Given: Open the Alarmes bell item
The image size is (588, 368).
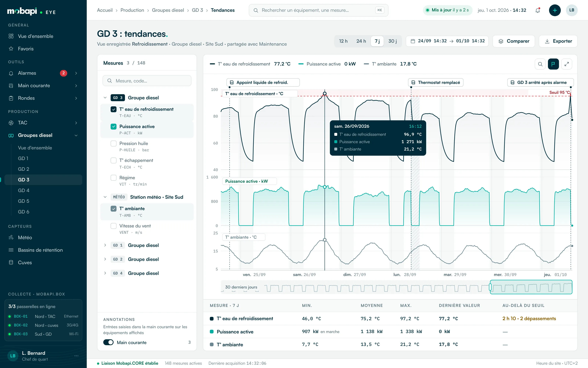Looking at the screenshot, I should coord(43,73).
